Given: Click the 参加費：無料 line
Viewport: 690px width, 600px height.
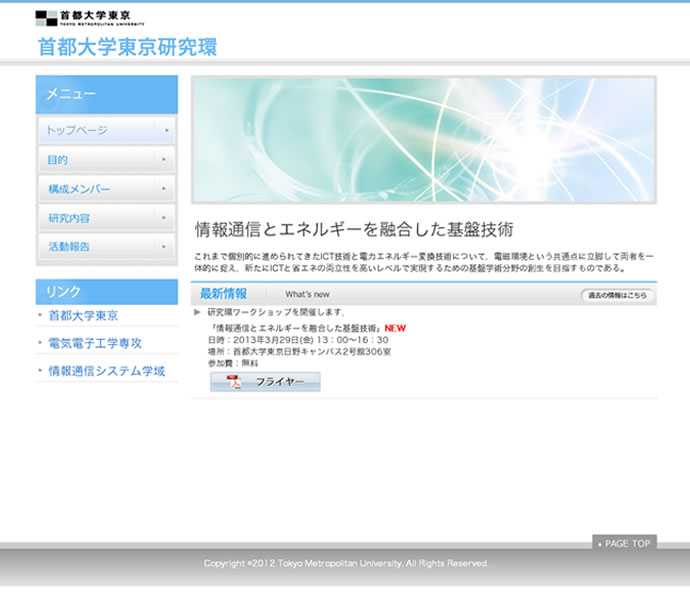Looking at the screenshot, I should [233, 363].
